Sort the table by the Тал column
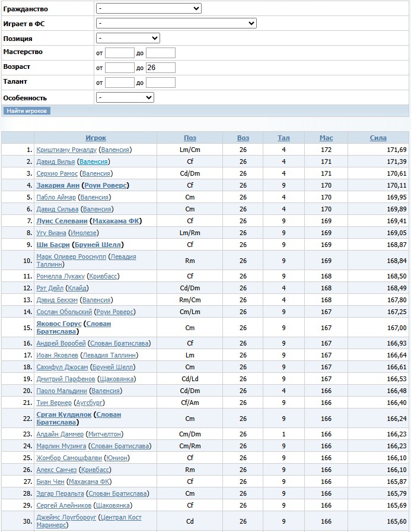411x532 pixels. click(x=283, y=138)
